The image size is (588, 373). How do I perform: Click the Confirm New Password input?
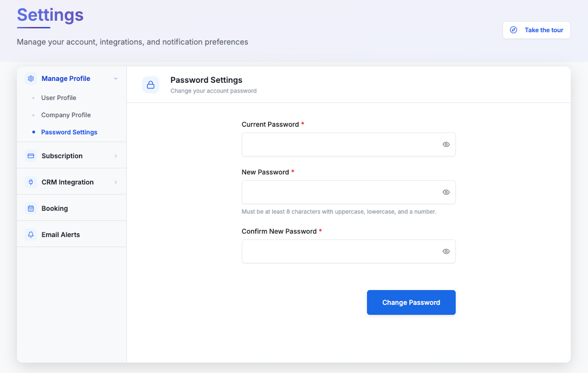(x=349, y=252)
